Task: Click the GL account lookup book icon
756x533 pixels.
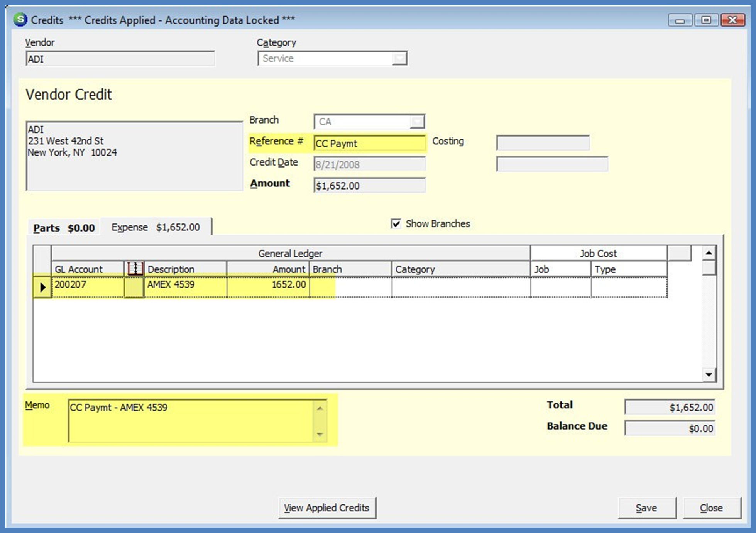Action: click(x=135, y=269)
